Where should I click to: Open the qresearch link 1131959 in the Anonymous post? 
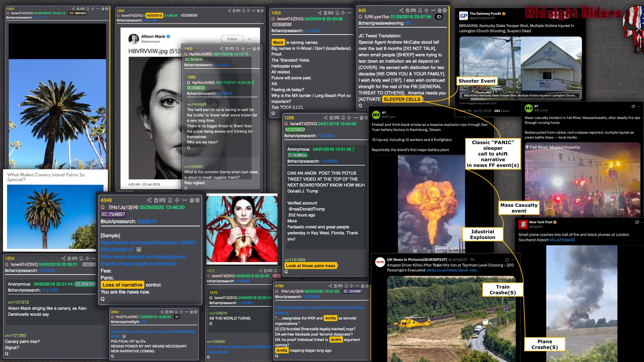tap(329, 161)
